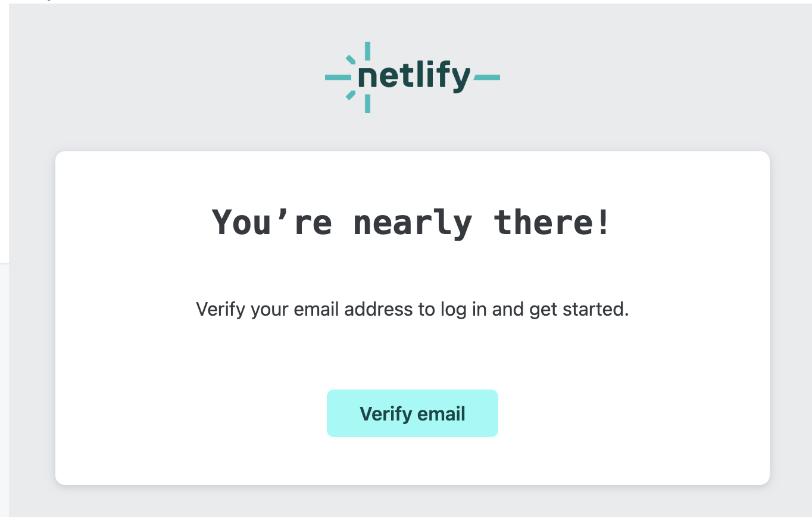Click the teal dash left of netlify wordmark
Viewport: 812px width, 517px height.
coord(338,77)
